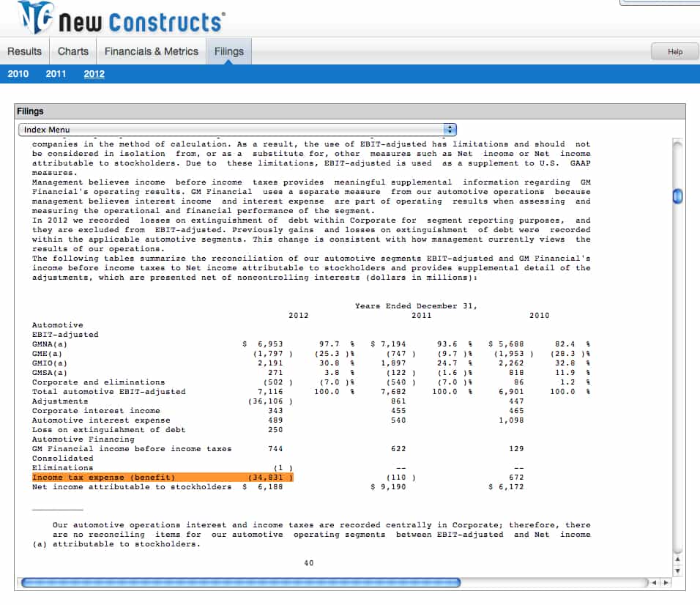Click Total automotive EBIT-adjusted label
Screen dimensions: 700x605
coord(108,392)
